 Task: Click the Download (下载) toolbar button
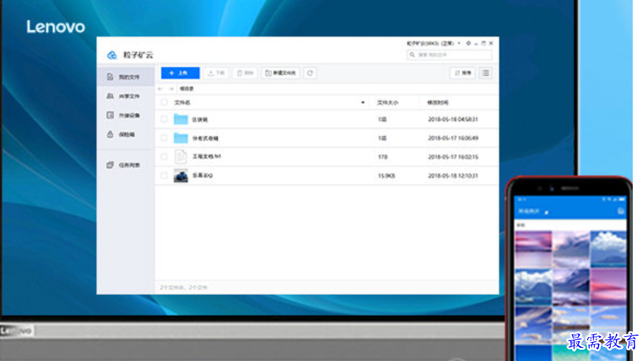216,73
